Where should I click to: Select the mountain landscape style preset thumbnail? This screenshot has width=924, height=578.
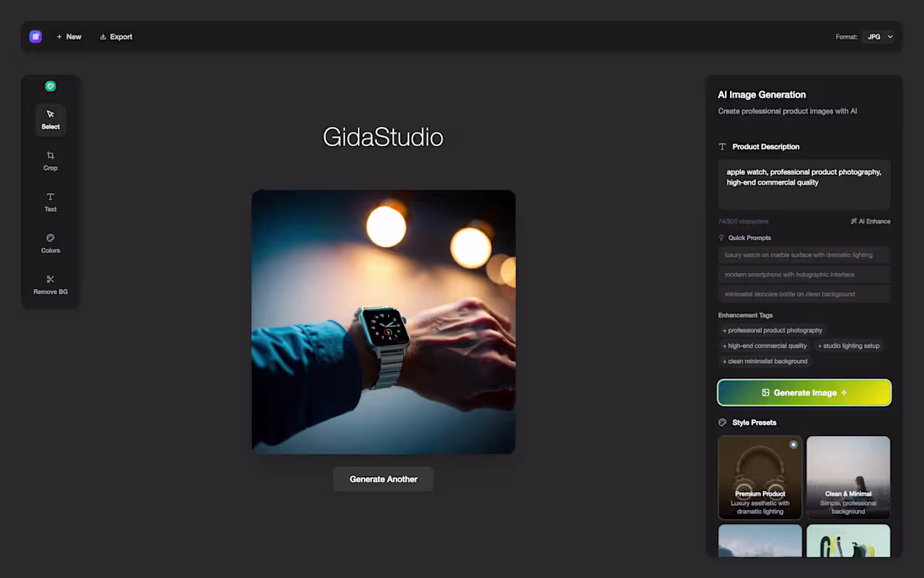tap(759, 540)
